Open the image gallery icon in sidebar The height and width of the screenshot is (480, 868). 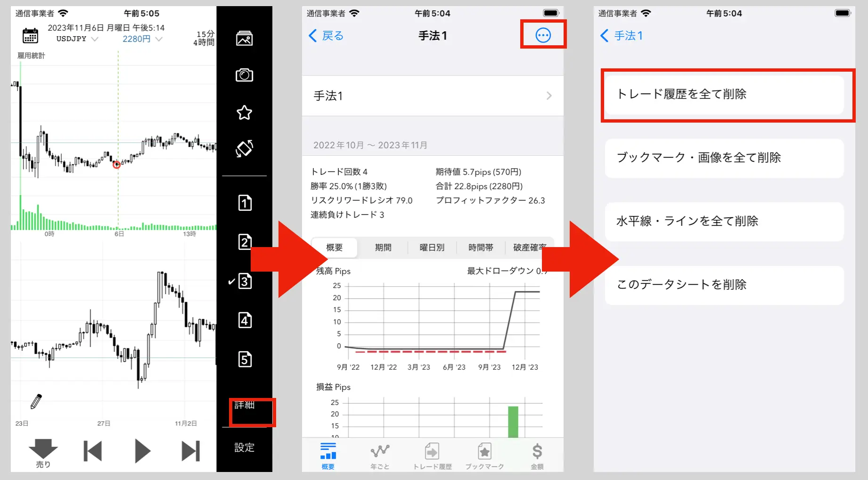pyautogui.click(x=244, y=38)
